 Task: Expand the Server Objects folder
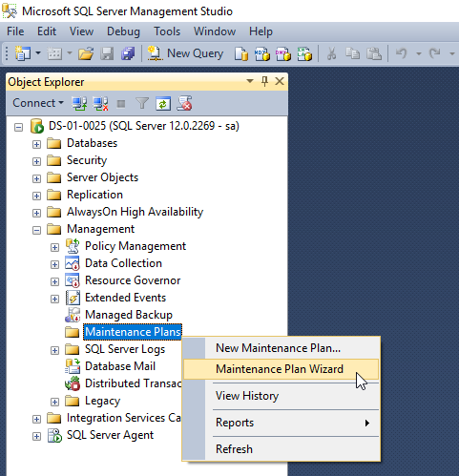click(36, 178)
